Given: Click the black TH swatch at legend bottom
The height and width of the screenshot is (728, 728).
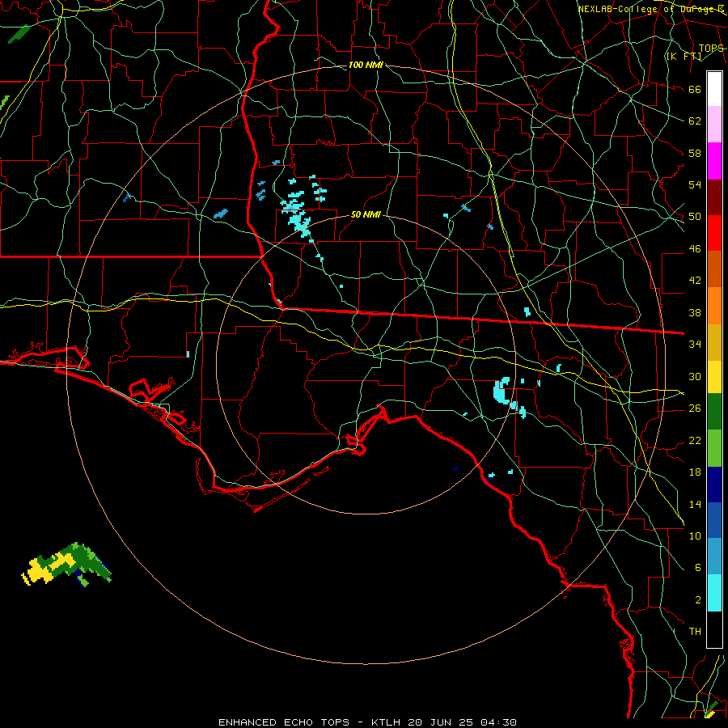Looking at the screenshot, I should (714, 629).
